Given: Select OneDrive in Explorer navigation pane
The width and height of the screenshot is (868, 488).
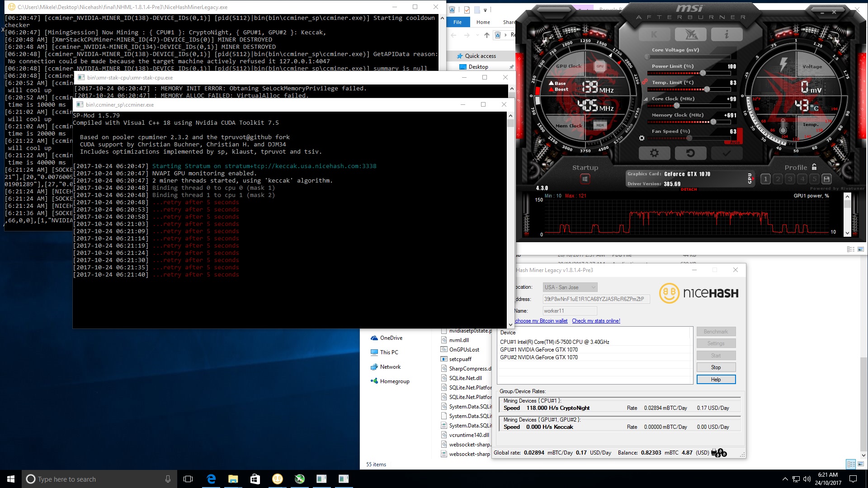Looking at the screenshot, I should pos(391,338).
